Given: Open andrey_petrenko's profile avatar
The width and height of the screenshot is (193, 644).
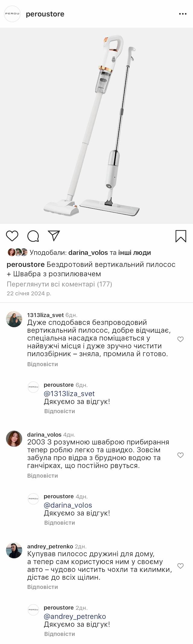Looking at the screenshot, I should 14,550.
